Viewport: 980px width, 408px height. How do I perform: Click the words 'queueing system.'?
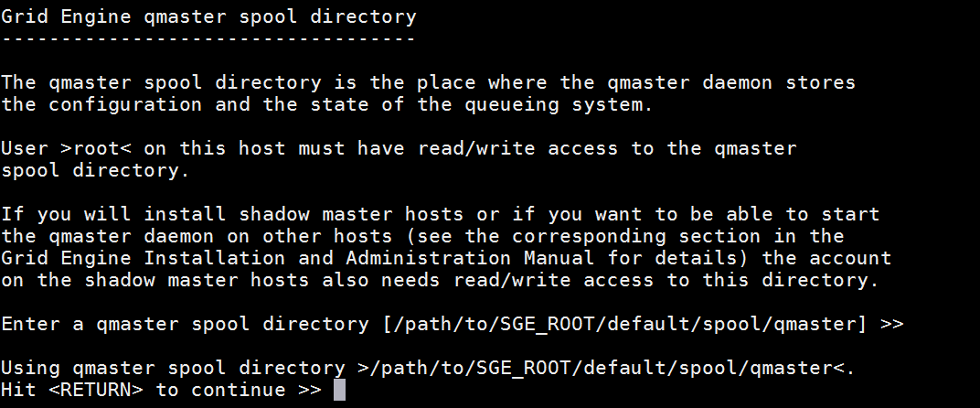pos(559,104)
